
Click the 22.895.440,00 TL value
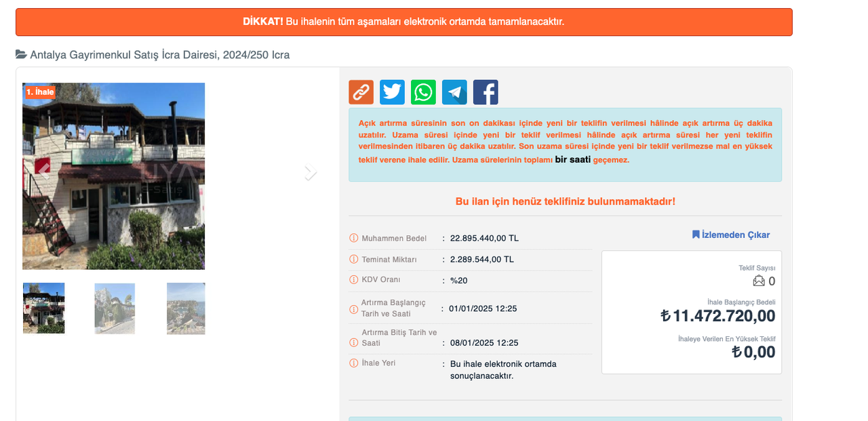point(484,238)
